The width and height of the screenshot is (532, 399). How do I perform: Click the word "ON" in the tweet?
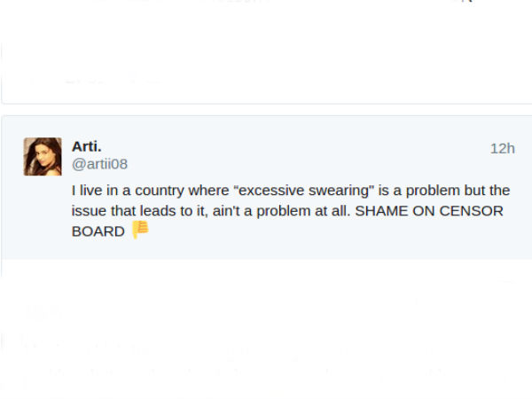[x=425, y=211]
